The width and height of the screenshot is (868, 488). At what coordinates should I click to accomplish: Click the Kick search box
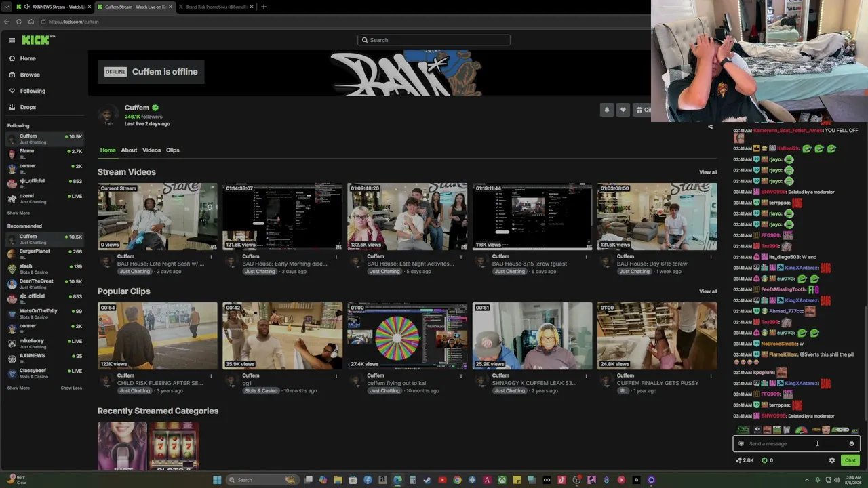434,40
